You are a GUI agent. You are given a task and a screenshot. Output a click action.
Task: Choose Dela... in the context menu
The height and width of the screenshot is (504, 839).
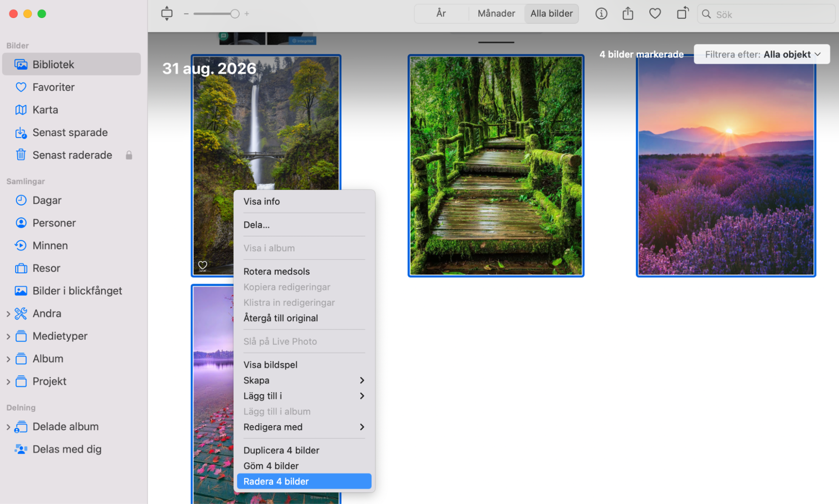pyautogui.click(x=304, y=225)
